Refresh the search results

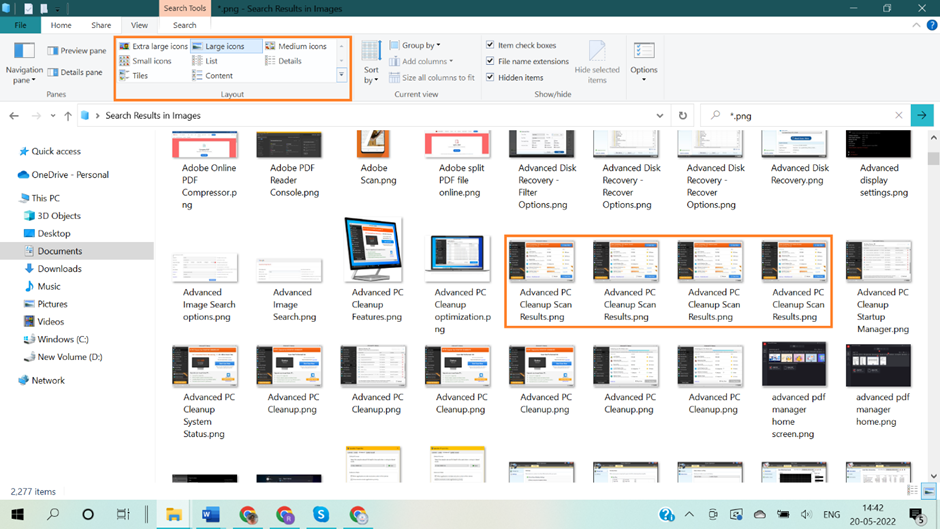coord(682,116)
